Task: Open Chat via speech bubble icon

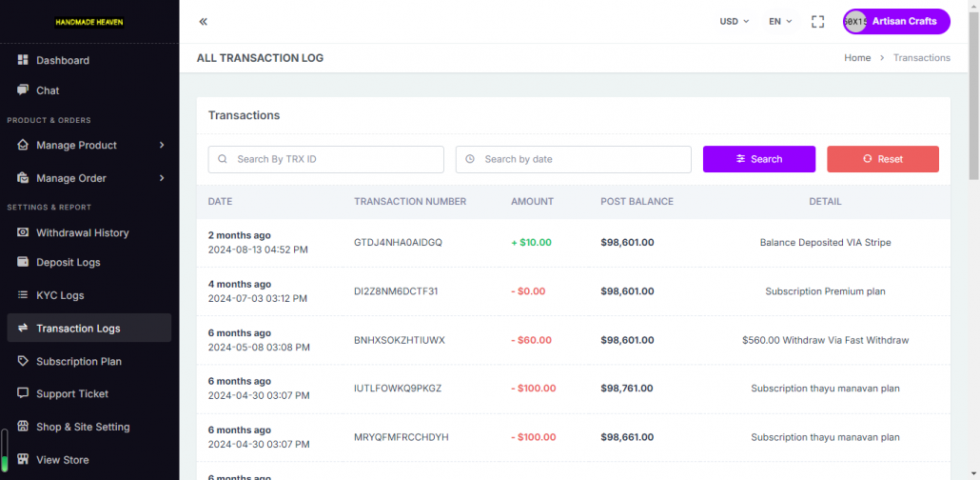Action: click(23, 90)
